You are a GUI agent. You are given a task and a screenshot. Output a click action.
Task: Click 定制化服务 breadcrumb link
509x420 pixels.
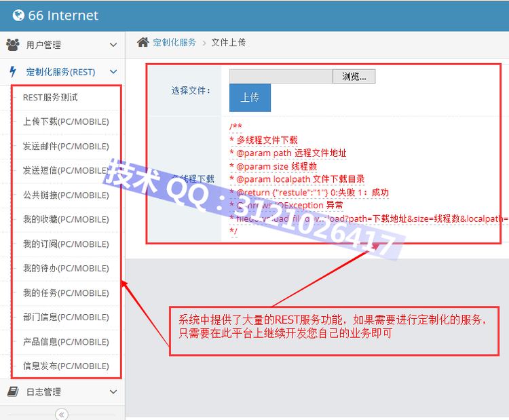174,42
